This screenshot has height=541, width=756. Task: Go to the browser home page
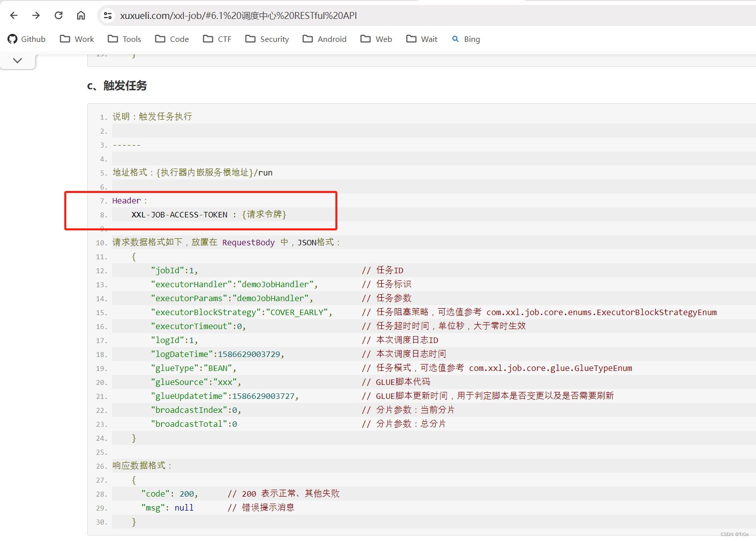pyautogui.click(x=81, y=15)
